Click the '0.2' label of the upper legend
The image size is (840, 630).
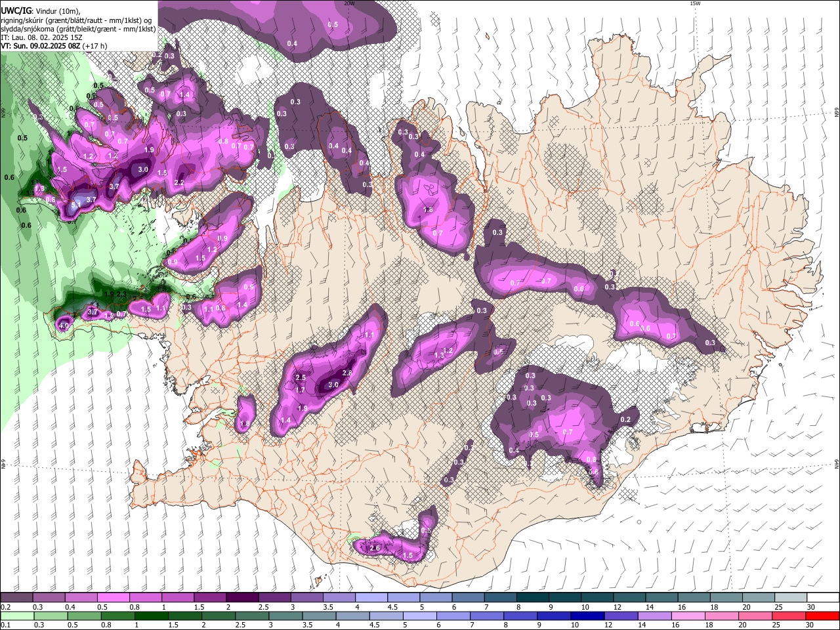pyautogui.click(x=5, y=607)
